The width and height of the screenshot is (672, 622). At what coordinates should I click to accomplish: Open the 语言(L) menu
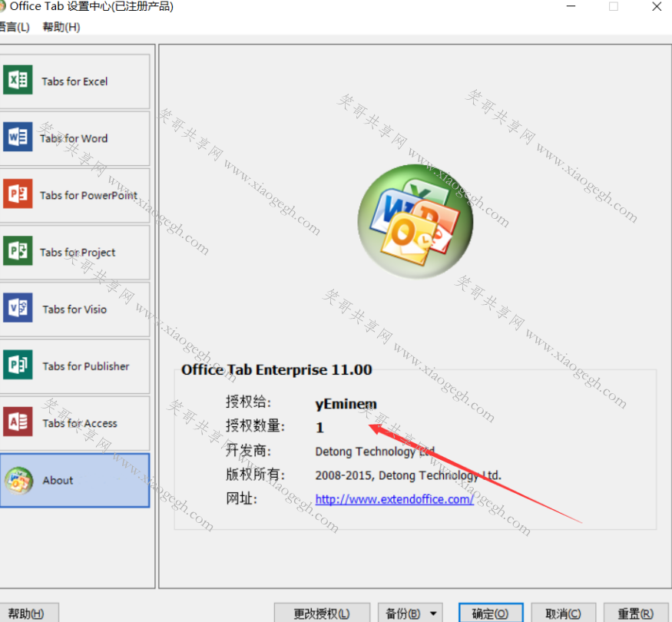tap(14, 27)
